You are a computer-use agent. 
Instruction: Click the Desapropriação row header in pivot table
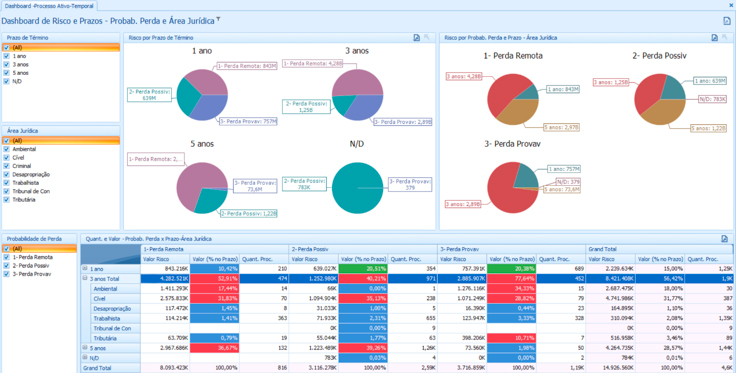(115, 309)
